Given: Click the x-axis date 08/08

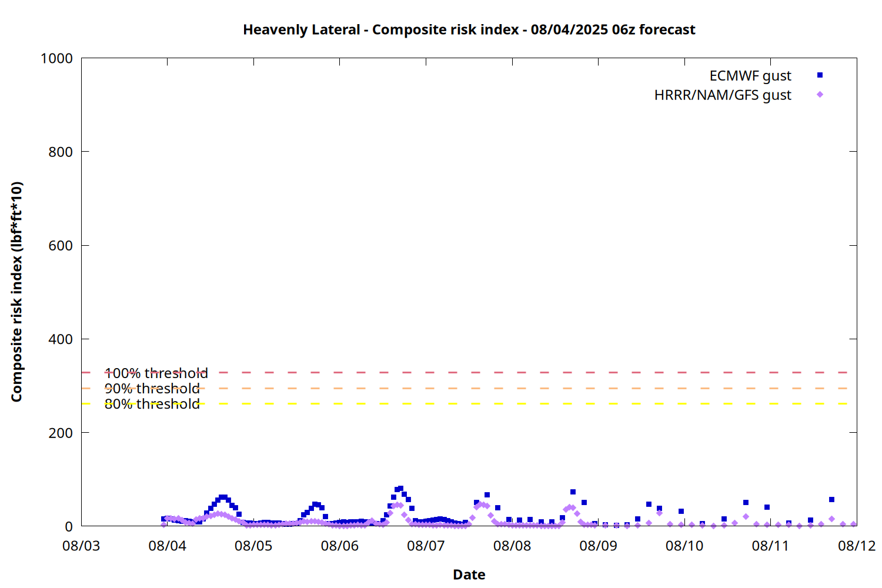Looking at the screenshot, I should pyautogui.click(x=512, y=546).
